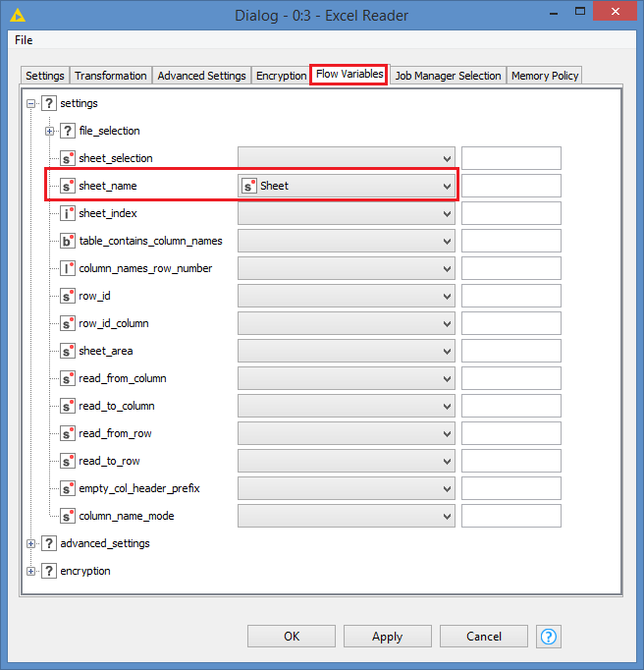The height and width of the screenshot is (670, 644).
Task: Expand the advanced_settings tree node
Action: click(x=30, y=543)
